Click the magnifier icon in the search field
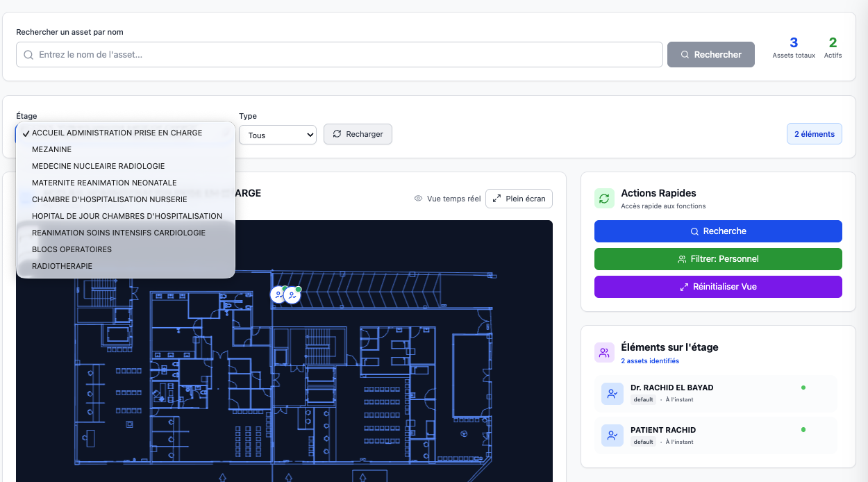 28,55
